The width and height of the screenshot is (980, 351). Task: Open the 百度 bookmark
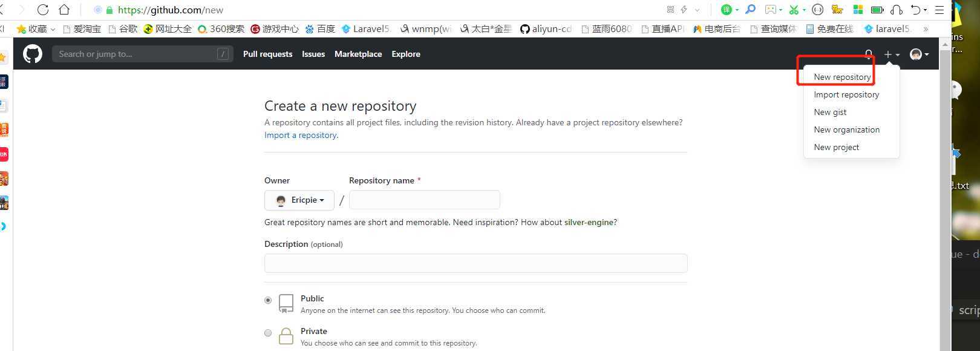[320, 29]
